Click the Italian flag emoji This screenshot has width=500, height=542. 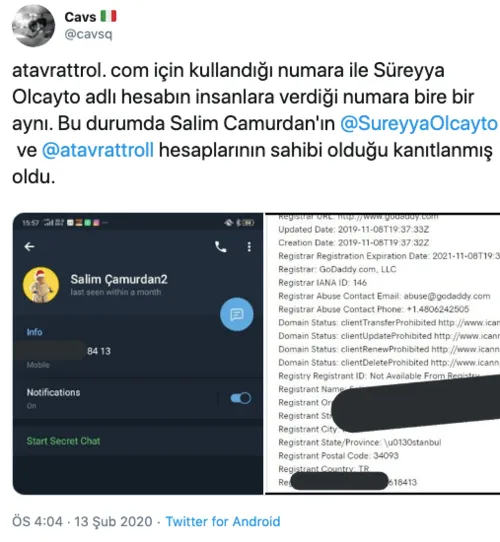coord(109,16)
